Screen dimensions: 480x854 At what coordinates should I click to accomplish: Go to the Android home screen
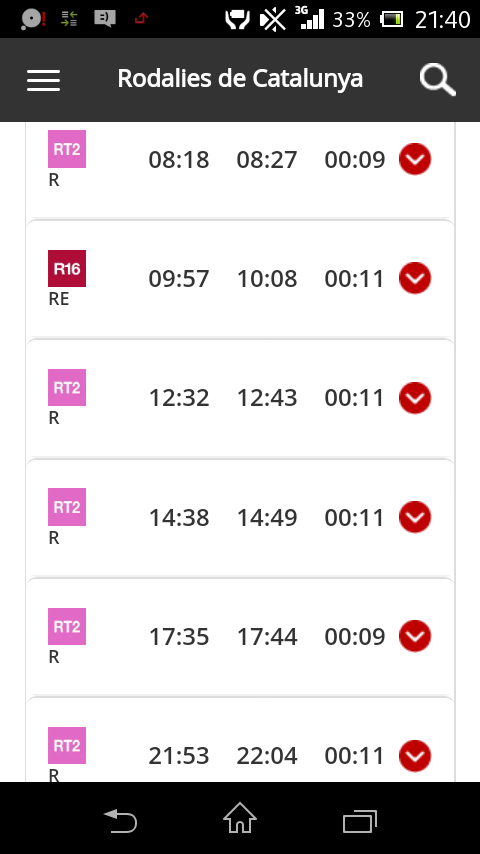[x=240, y=818]
